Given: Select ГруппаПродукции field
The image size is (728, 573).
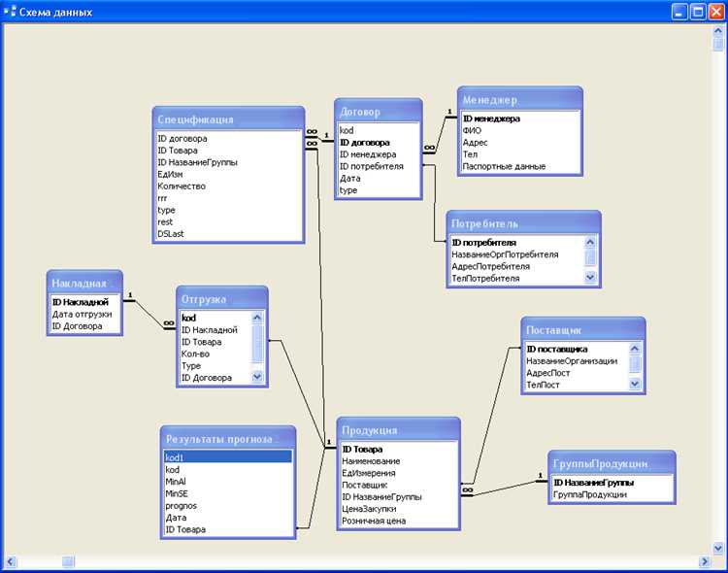Looking at the screenshot, I should tap(612, 494).
